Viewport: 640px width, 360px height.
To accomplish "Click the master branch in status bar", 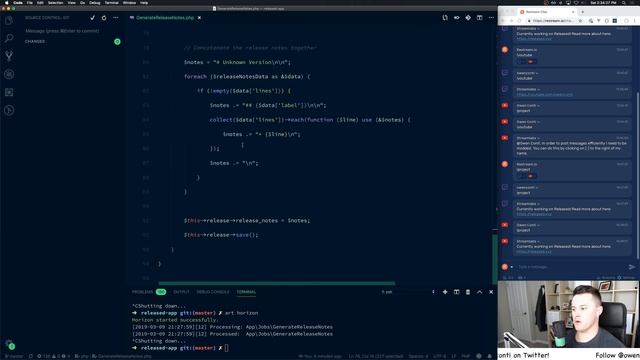I will click(x=13, y=356).
